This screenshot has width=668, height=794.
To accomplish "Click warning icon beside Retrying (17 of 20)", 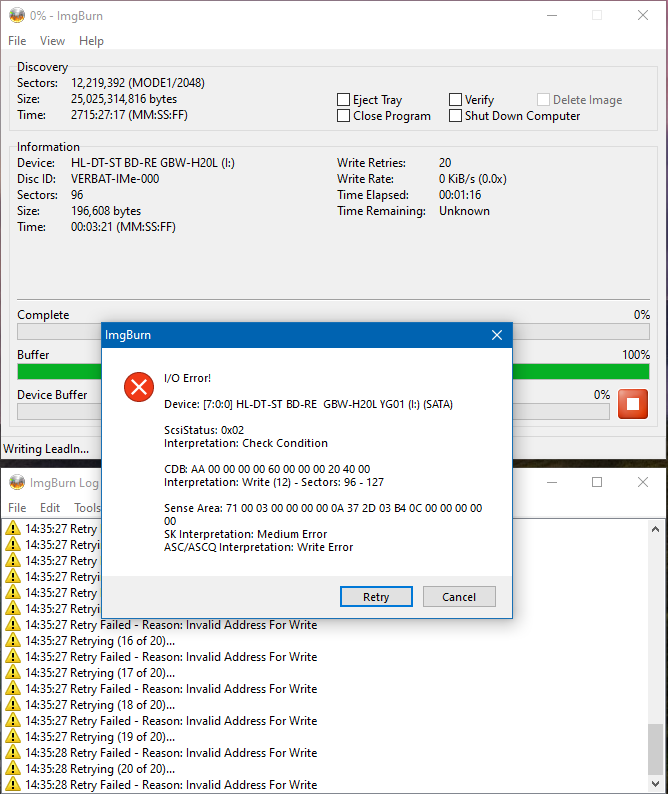I will (x=13, y=672).
